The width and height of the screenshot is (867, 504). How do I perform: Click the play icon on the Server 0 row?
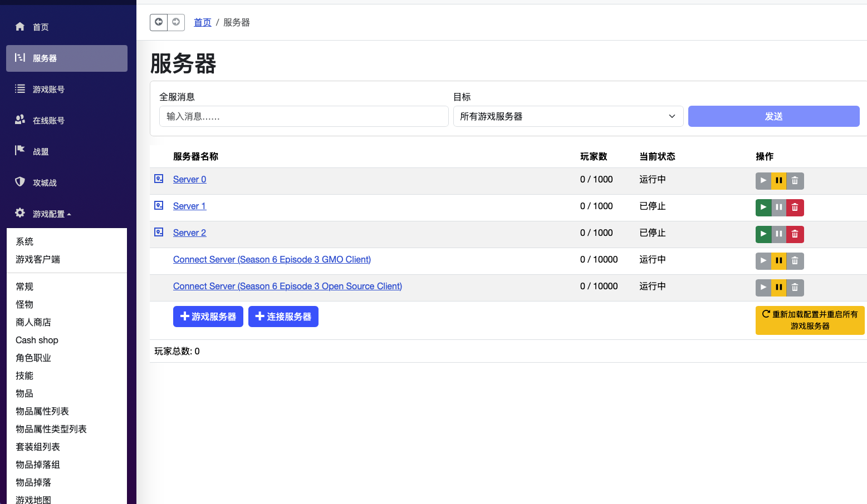[x=763, y=181]
